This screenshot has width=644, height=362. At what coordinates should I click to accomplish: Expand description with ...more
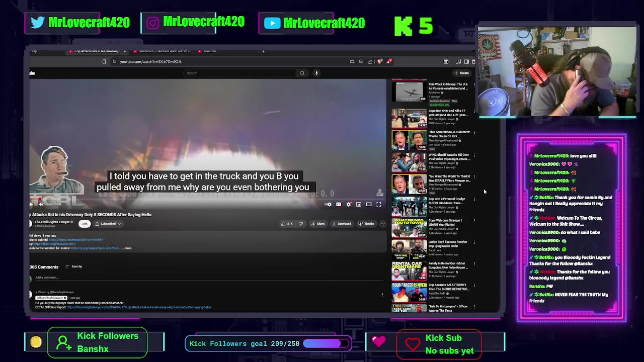click(x=127, y=248)
